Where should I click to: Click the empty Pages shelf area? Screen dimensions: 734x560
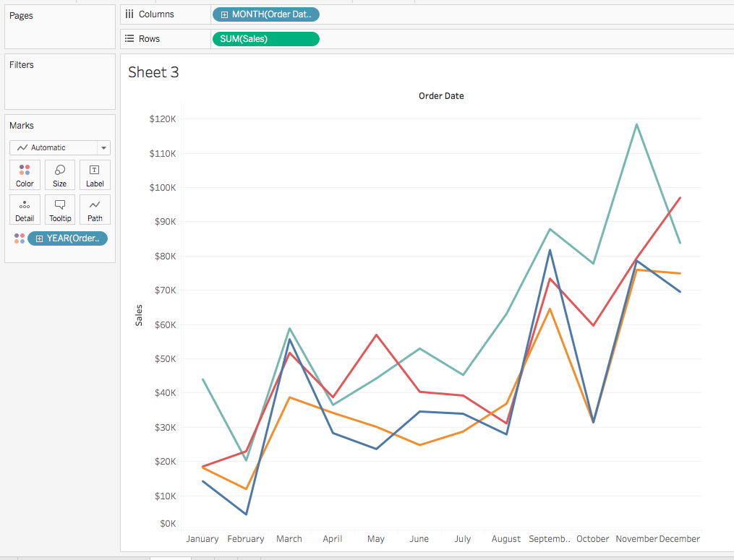pos(59,33)
